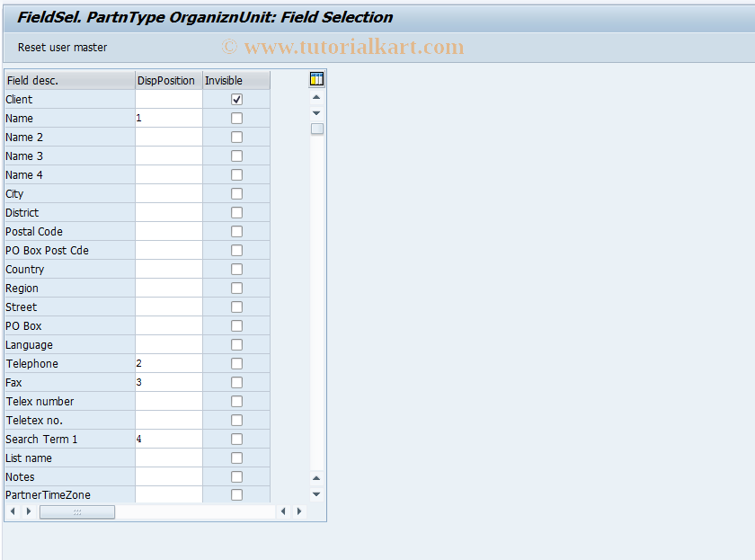Check Invisible for the Telex number row

click(x=236, y=401)
